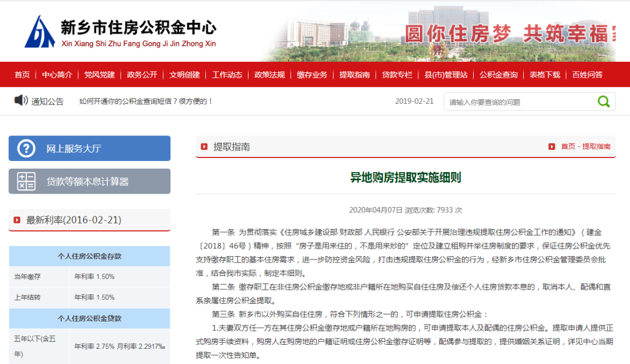630x364 pixels.
Task: Open the 中心简介 menu item
Action: click(57, 75)
